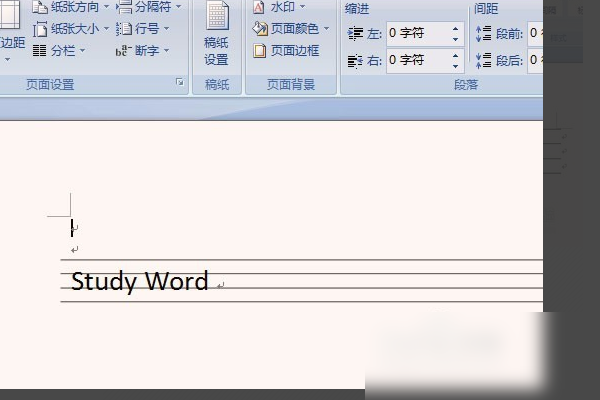
Task: Click the 水印 watermark icon
Action: point(259,7)
